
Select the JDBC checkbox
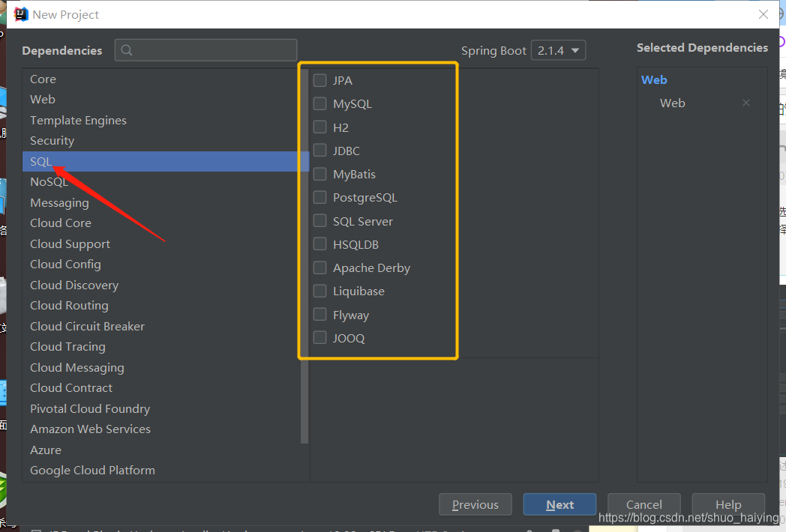point(319,151)
